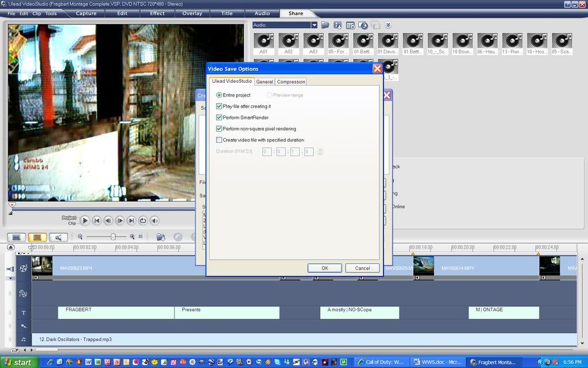588x368 pixels.
Task: Click the Play button in preview controls
Action: tap(85, 220)
